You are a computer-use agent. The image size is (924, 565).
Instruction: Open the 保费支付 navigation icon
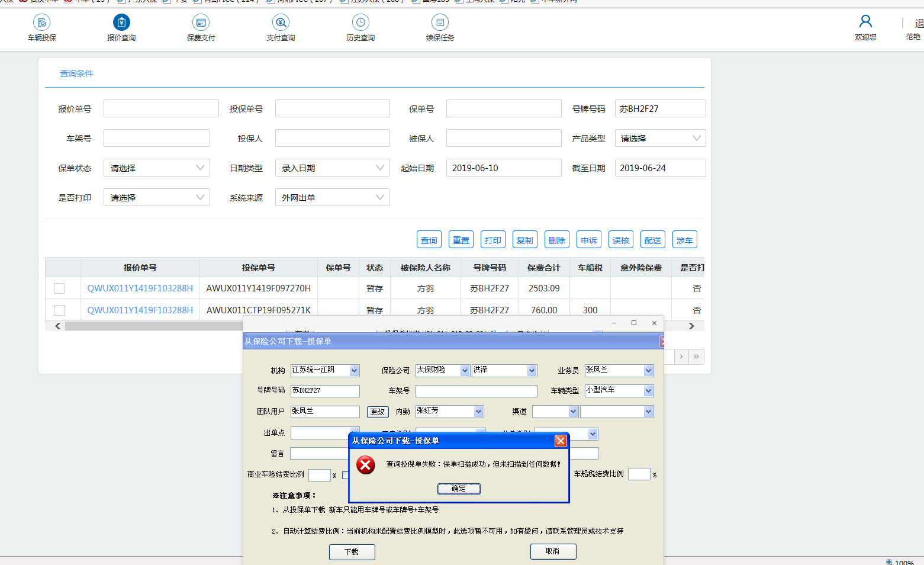point(201,23)
